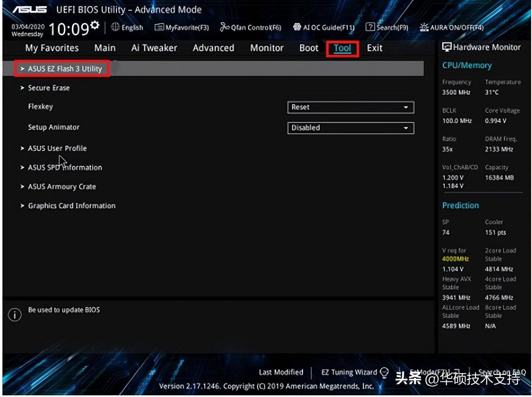The width and height of the screenshot is (532, 397).
Task: Click the 151 pts cooler value
Action: (496, 233)
